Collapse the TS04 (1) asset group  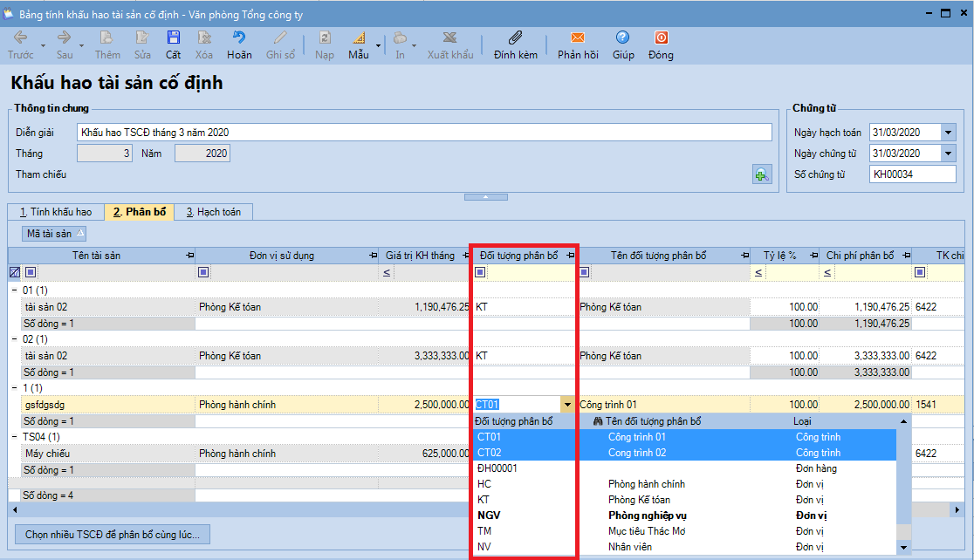(x=14, y=437)
